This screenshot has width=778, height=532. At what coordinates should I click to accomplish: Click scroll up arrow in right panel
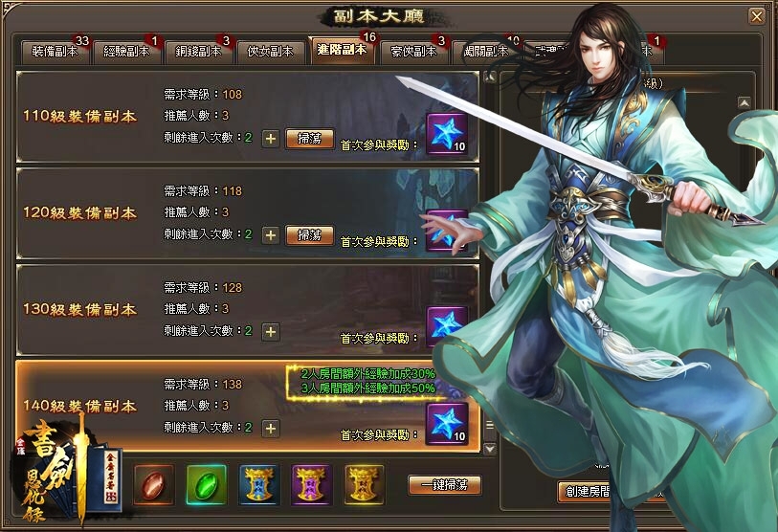[x=745, y=102]
